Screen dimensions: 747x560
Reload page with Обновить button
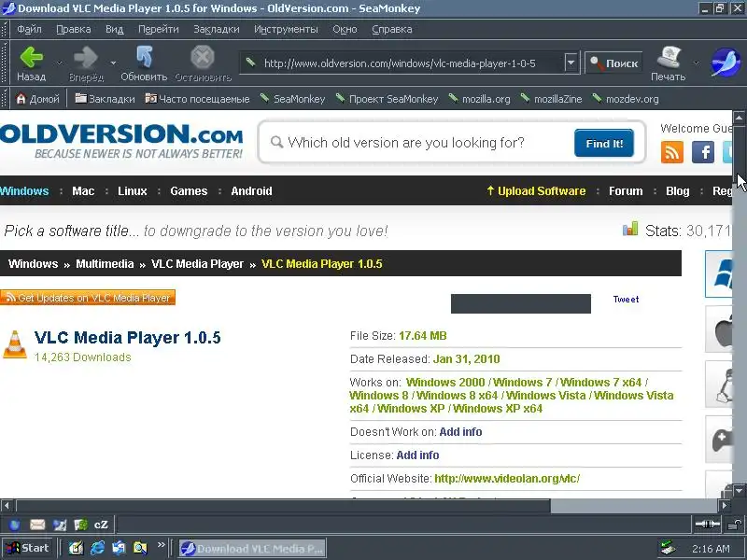point(144,63)
